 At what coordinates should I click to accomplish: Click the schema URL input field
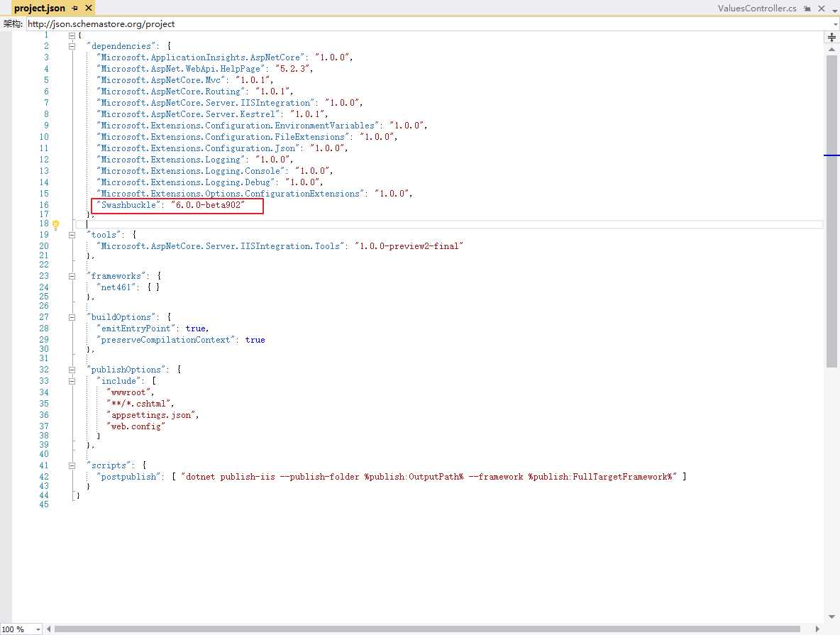429,23
